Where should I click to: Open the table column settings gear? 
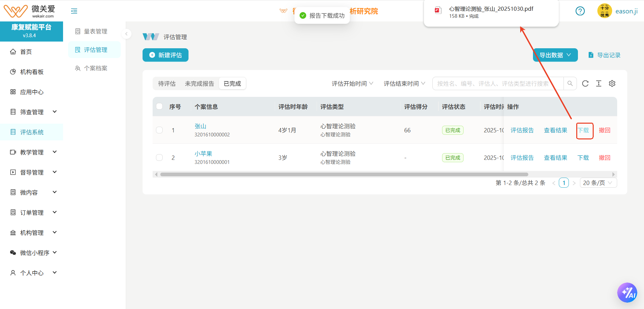click(x=612, y=83)
